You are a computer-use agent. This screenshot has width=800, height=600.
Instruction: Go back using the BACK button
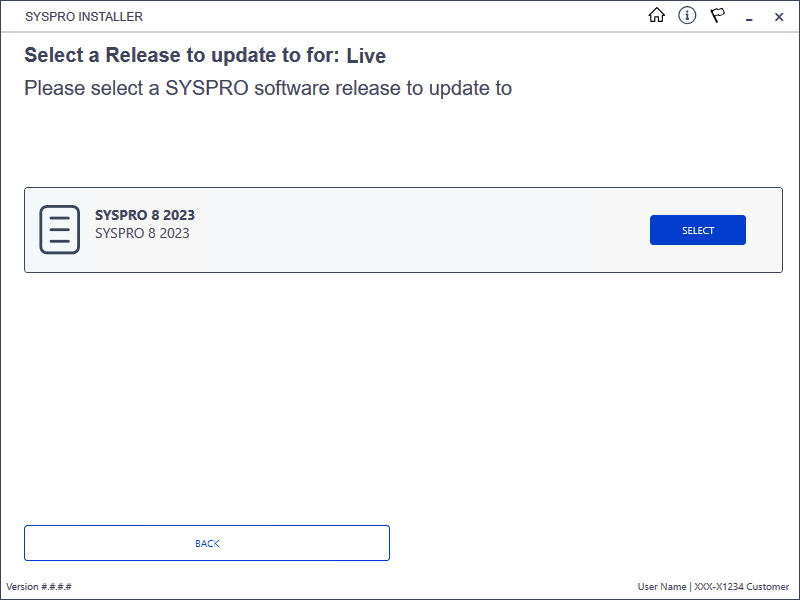point(207,543)
